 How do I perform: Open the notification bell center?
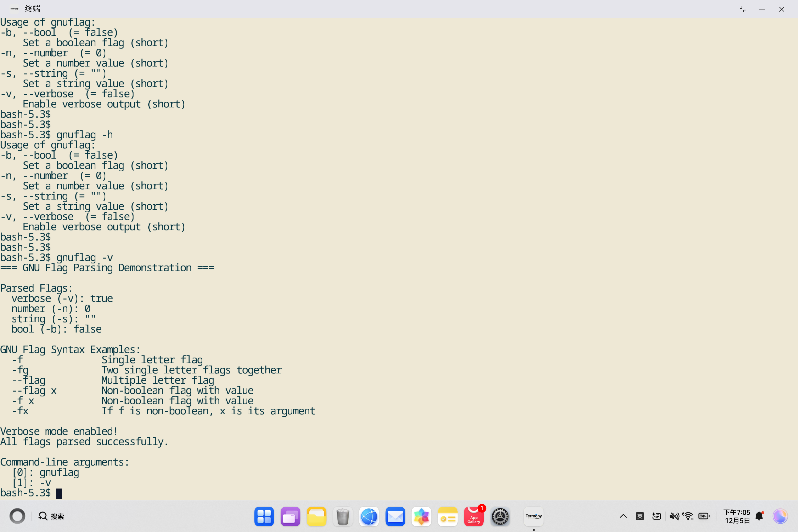[x=759, y=516]
